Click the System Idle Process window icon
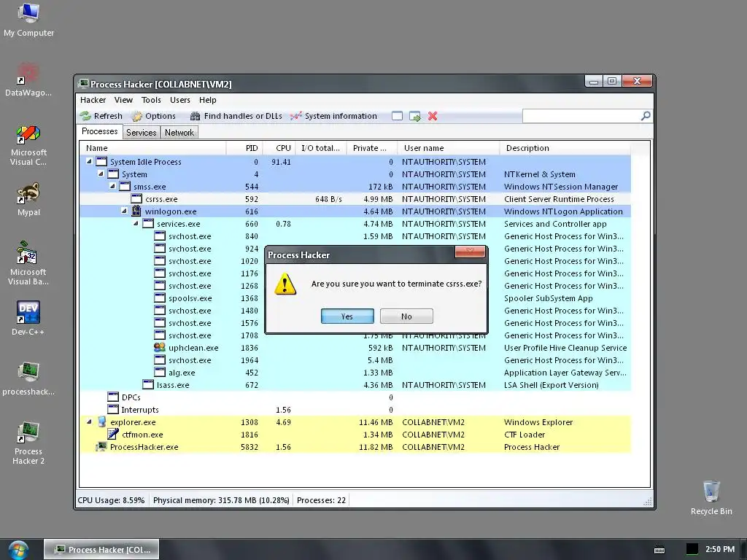747x560 pixels. (x=101, y=161)
